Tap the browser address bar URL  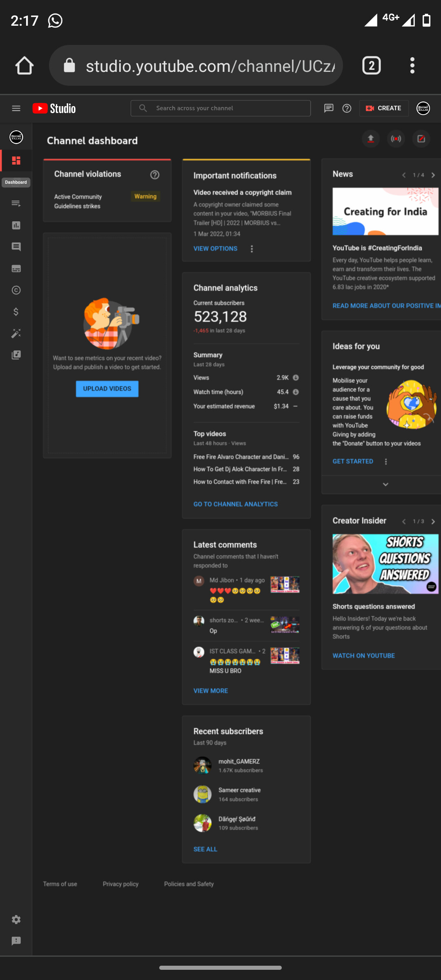[196, 65]
